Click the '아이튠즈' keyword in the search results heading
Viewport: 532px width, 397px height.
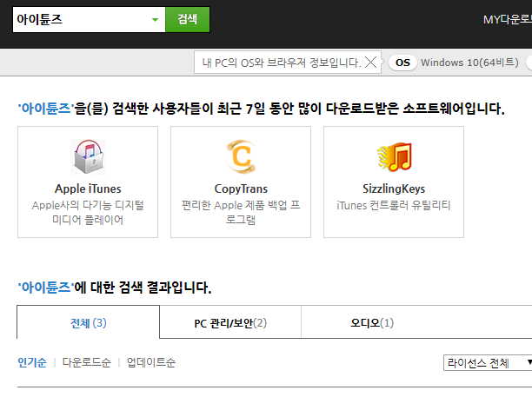click(x=45, y=288)
